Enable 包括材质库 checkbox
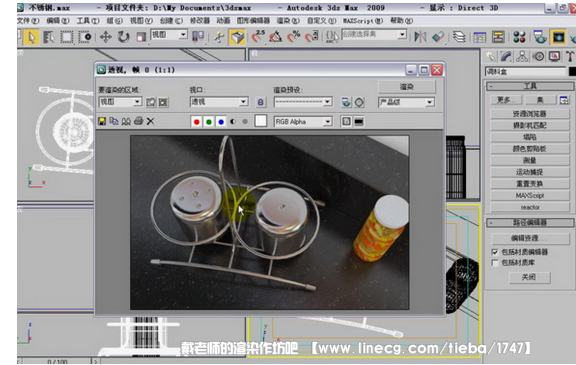576x365 pixels. (495, 263)
